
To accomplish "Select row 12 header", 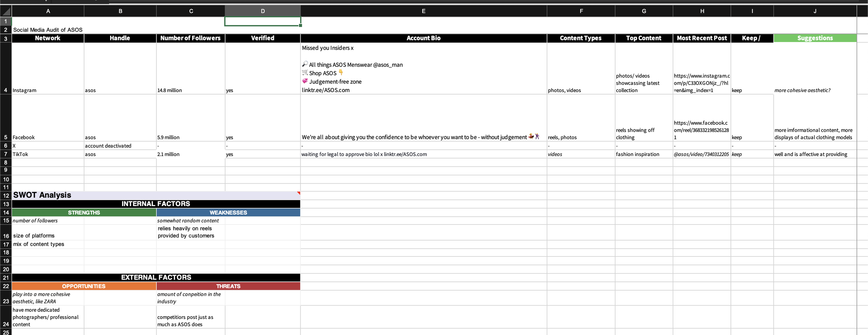I will click(x=6, y=195).
